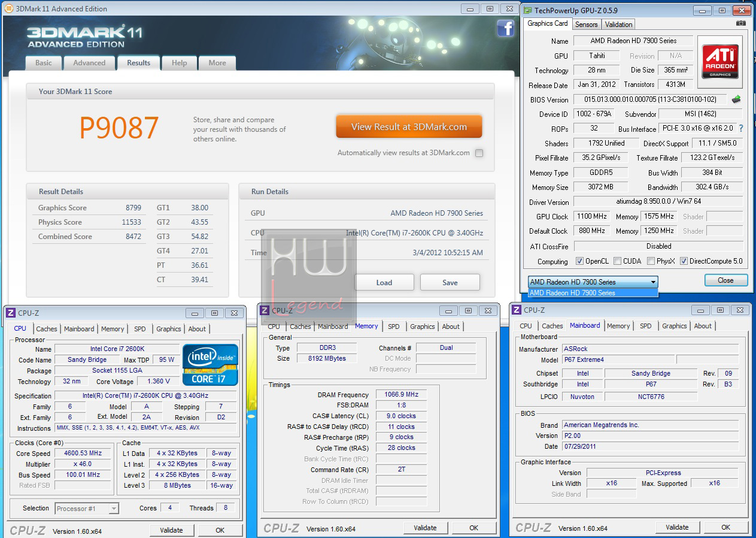Click the P9087 score text
This screenshot has width=756, height=538.
click(119, 128)
